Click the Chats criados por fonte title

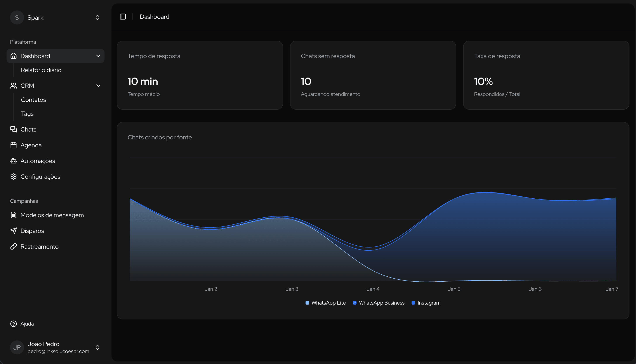pyautogui.click(x=160, y=137)
